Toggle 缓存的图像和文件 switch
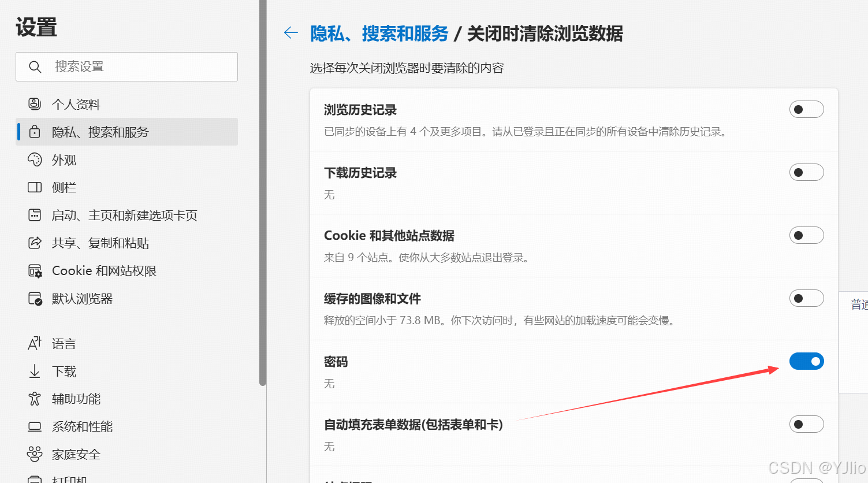The height and width of the screenshot is (483, 868). (x=806, y=298)
